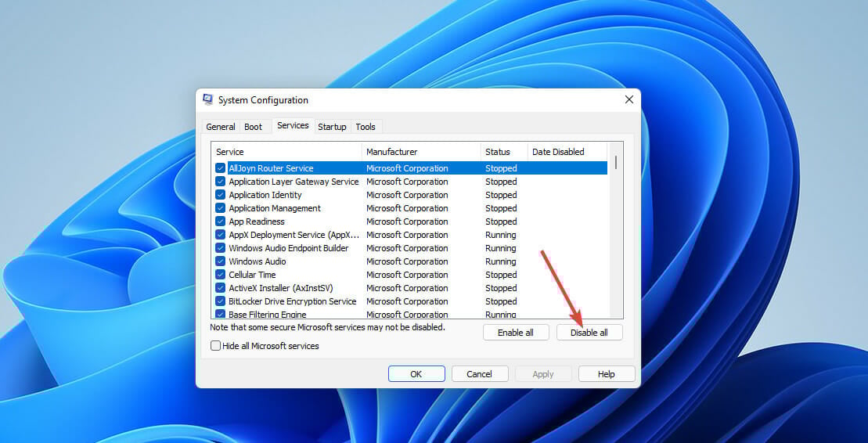Click Microsoft Corporation in the Application Identity row
Image resolution: width=868 pixels, height=443 pixels.
407,195
